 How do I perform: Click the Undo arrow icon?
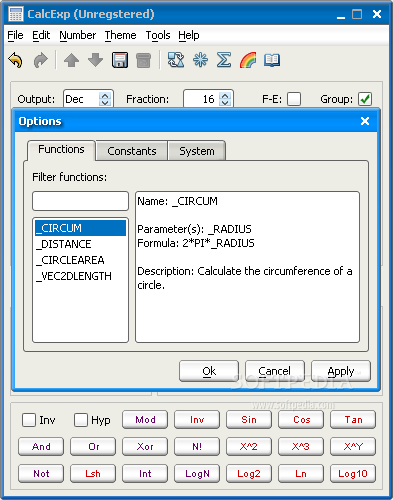point(15,60)
